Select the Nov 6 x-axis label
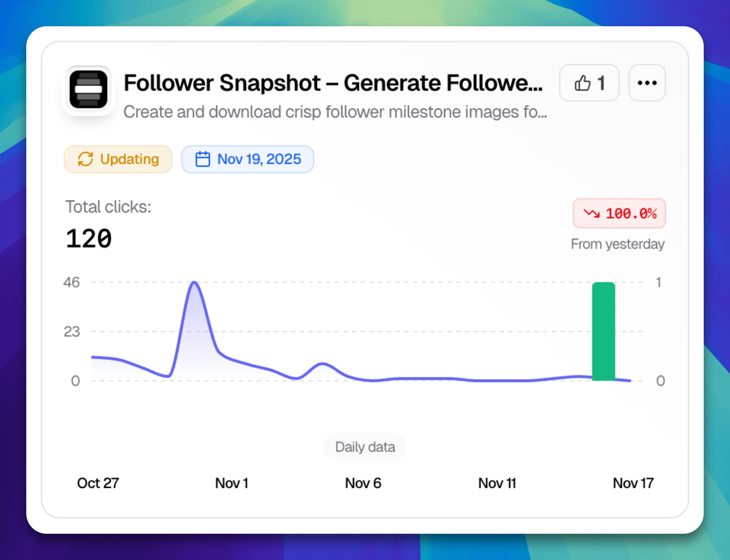 [x=363, y=483]
